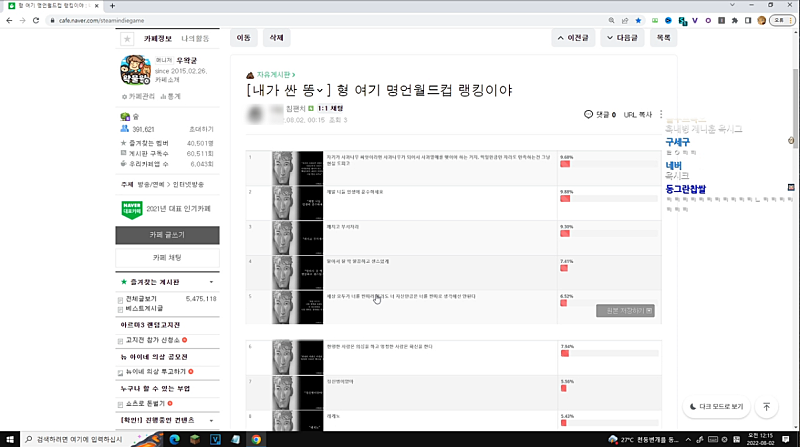
Task: Show hidden system tray icons chevron
Action: (688, 439)
